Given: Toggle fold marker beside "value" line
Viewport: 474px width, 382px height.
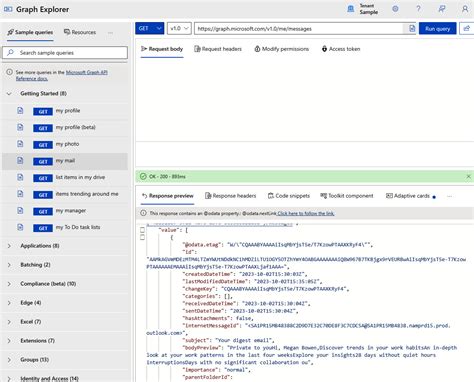Looking at the screenshot, I should click(x=142, y=230).
